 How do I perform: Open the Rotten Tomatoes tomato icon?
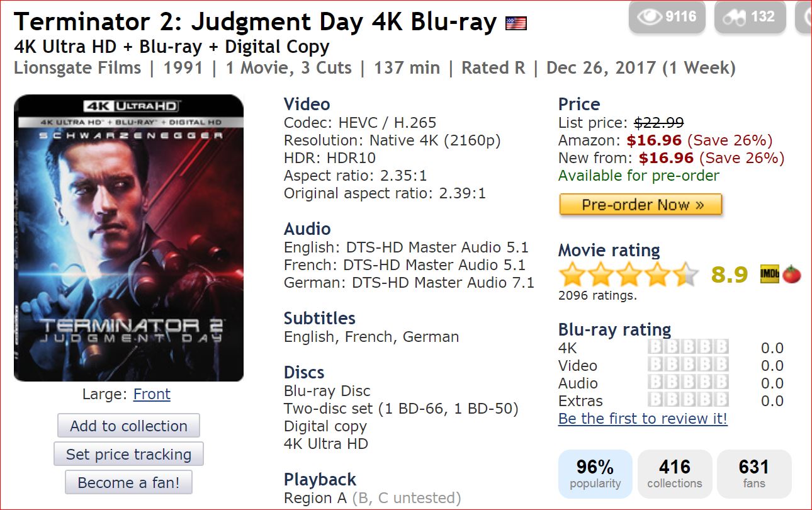click(791, 275)
